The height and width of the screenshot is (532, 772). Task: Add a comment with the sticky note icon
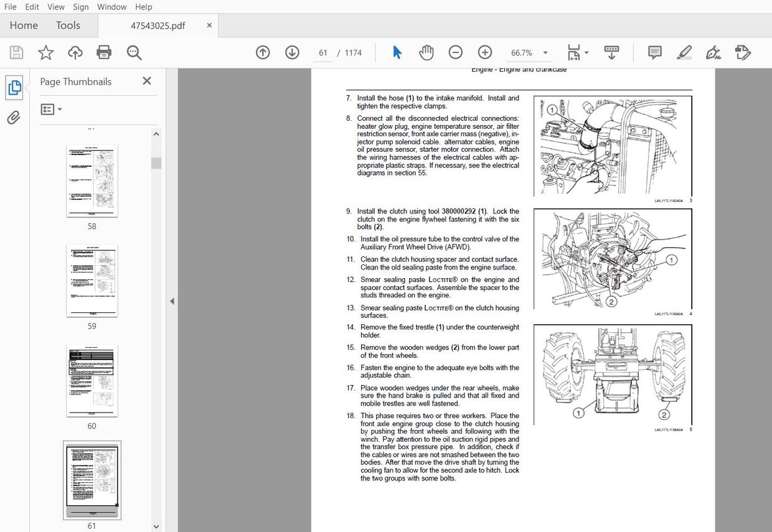(654, 52)
